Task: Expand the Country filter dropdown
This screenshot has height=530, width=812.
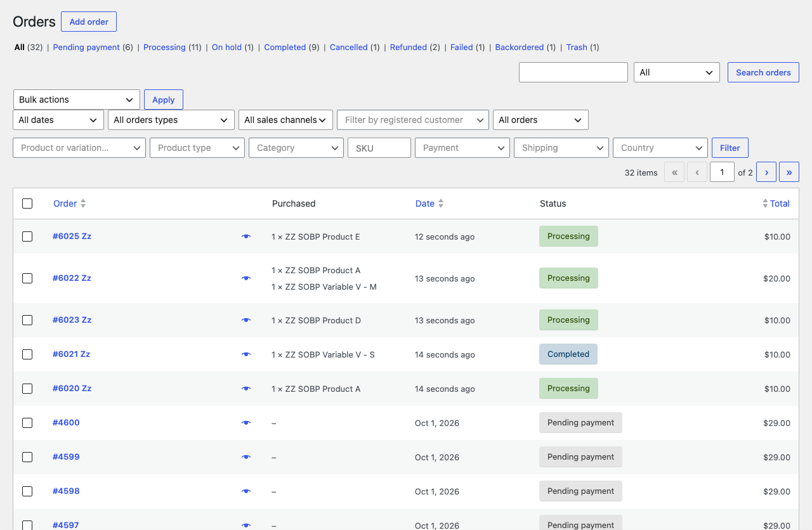Action: pos(660,148)
